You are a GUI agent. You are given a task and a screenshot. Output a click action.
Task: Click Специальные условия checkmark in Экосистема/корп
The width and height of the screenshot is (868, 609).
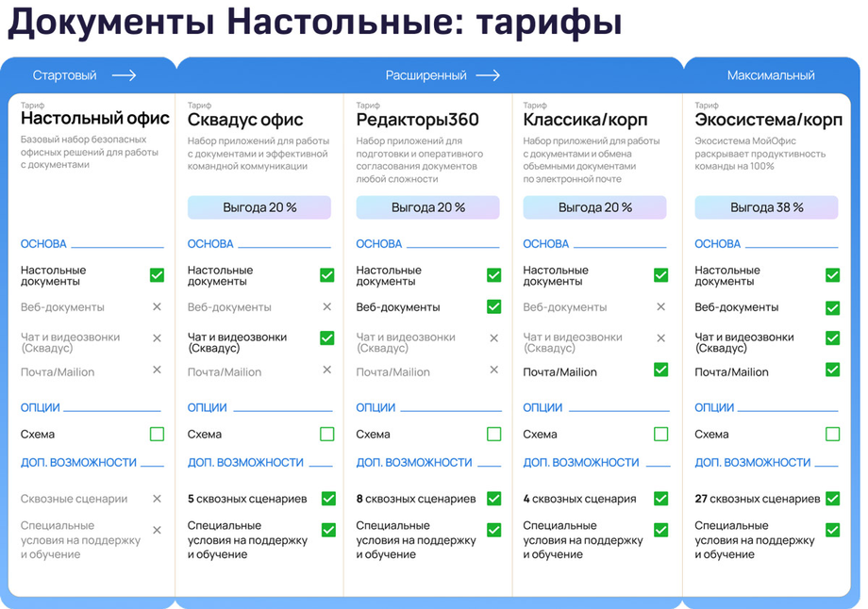(x=832, y=530)
